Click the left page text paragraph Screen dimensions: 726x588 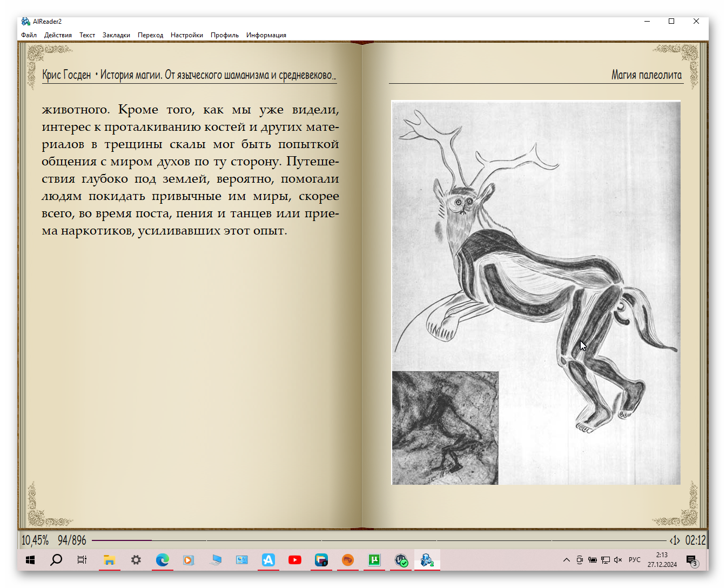click(x=190, y=170)
